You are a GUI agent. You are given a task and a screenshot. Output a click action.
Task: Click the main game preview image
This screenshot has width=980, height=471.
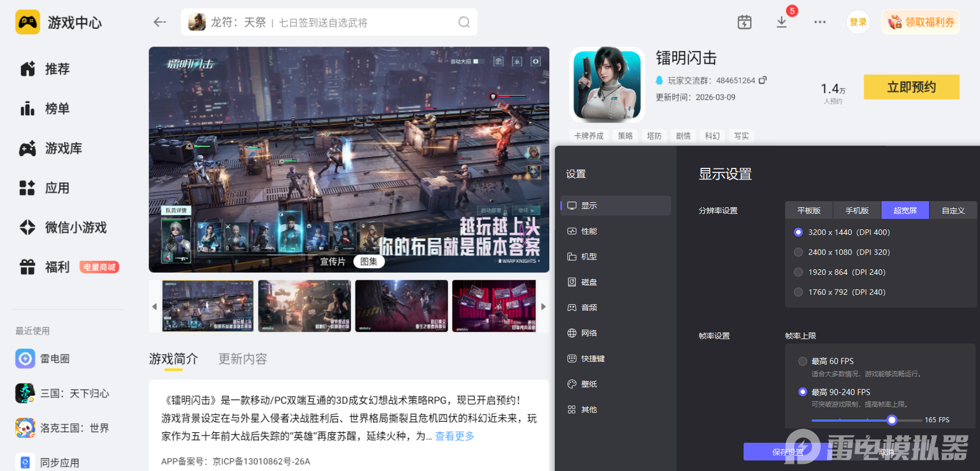349,160
